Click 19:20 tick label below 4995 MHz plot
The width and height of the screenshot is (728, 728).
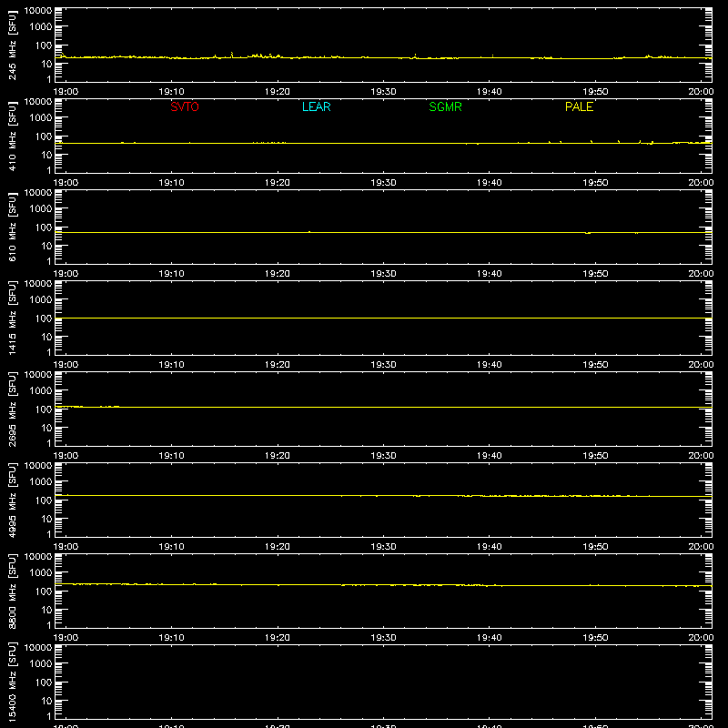[278, 547]
